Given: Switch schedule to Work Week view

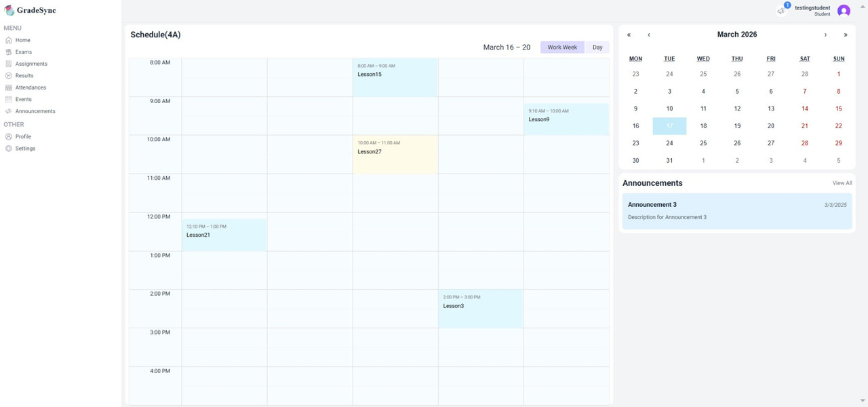Looking at the screenshot, I should click(562, 47).
